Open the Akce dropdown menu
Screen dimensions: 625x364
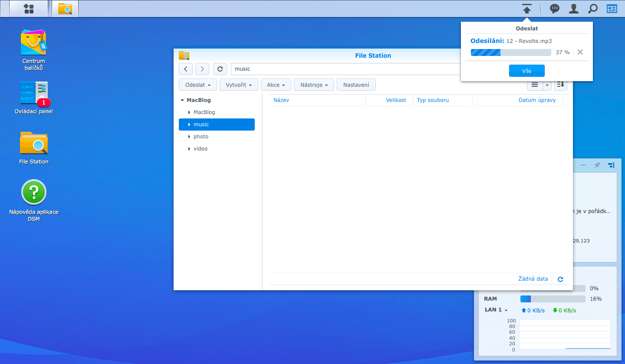pos(276,85)
